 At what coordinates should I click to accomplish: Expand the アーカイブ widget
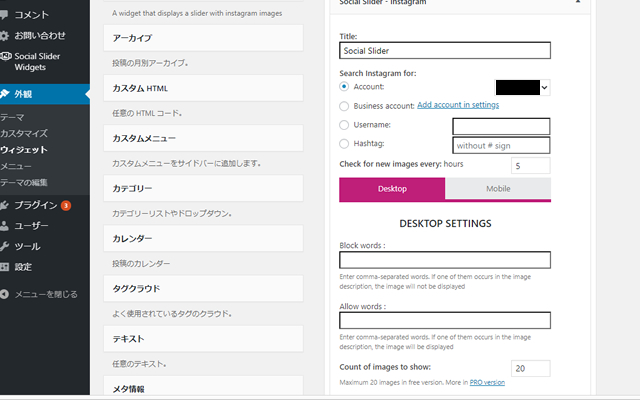[203, 38]
